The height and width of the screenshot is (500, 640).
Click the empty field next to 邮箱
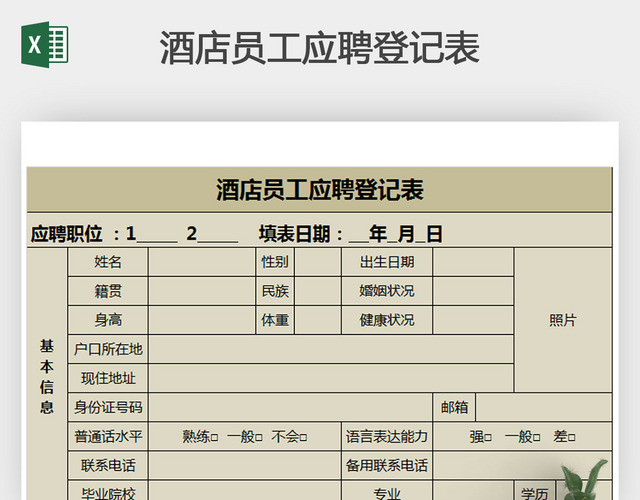pyautogui.click(x=544, y=407)
